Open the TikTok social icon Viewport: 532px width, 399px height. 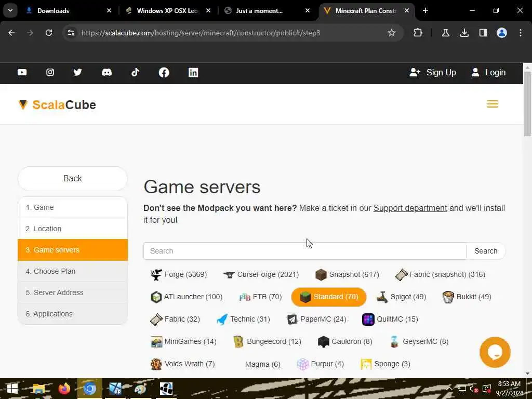point(135,72)
